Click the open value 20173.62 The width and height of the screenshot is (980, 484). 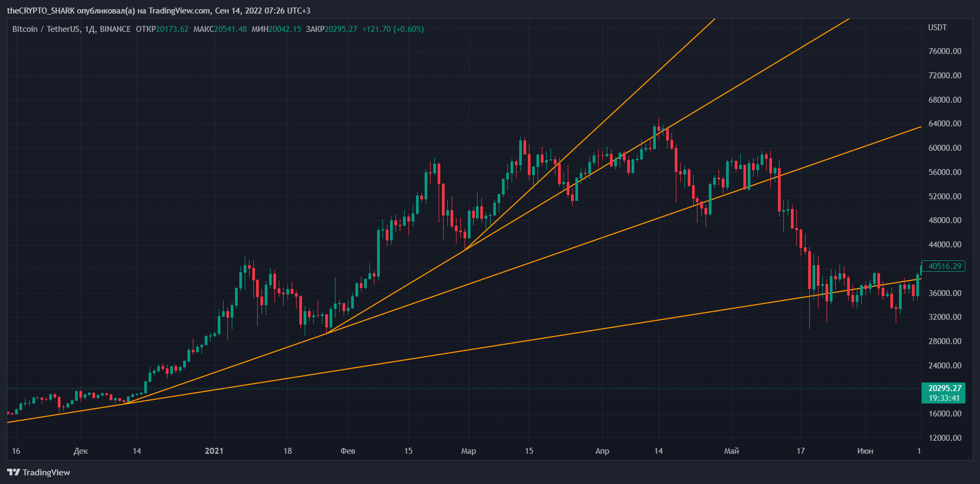tap(172, 29)
